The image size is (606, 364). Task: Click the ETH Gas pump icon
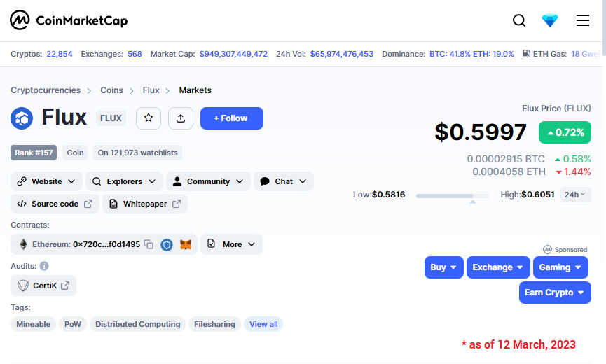click(x=526, y=54)
